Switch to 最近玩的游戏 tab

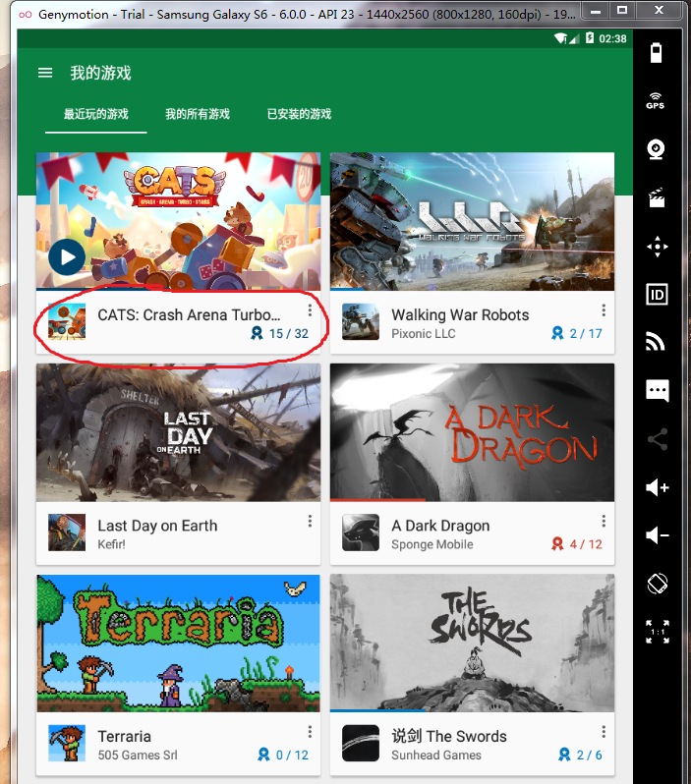(x=95, y=115)
